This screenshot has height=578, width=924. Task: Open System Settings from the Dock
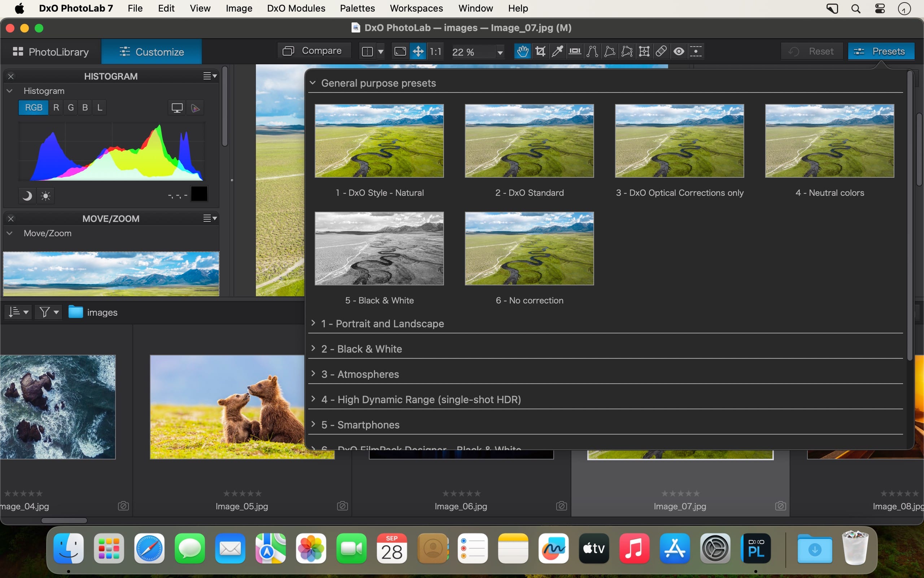pos(715,549)
